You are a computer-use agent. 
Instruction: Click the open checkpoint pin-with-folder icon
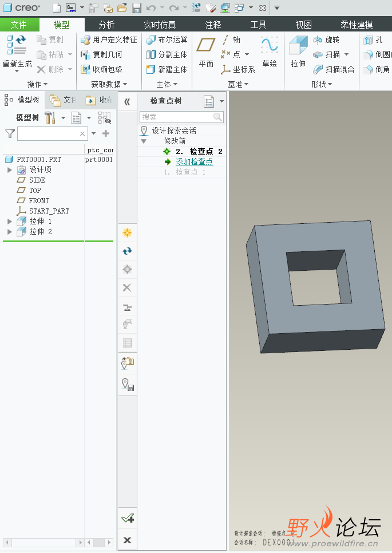click(x=127, y=363)
